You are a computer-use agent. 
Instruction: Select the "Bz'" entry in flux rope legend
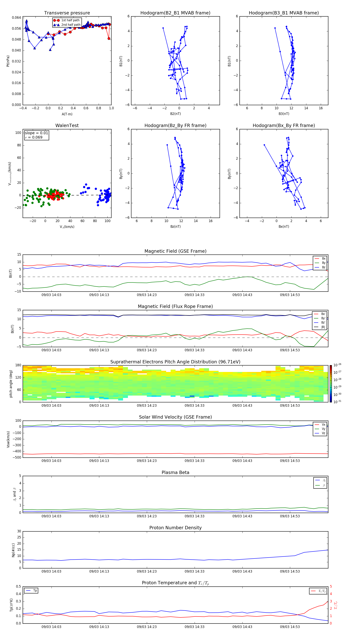(320, 323)
